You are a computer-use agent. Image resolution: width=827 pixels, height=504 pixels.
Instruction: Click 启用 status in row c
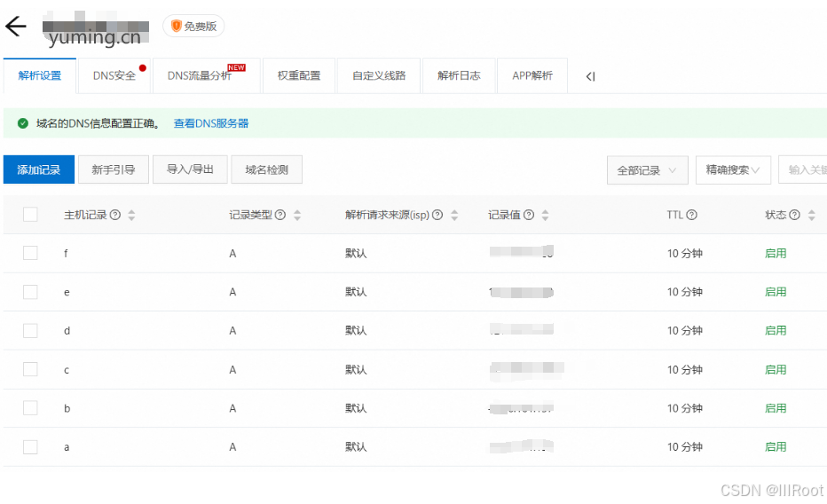coord(776,369)
